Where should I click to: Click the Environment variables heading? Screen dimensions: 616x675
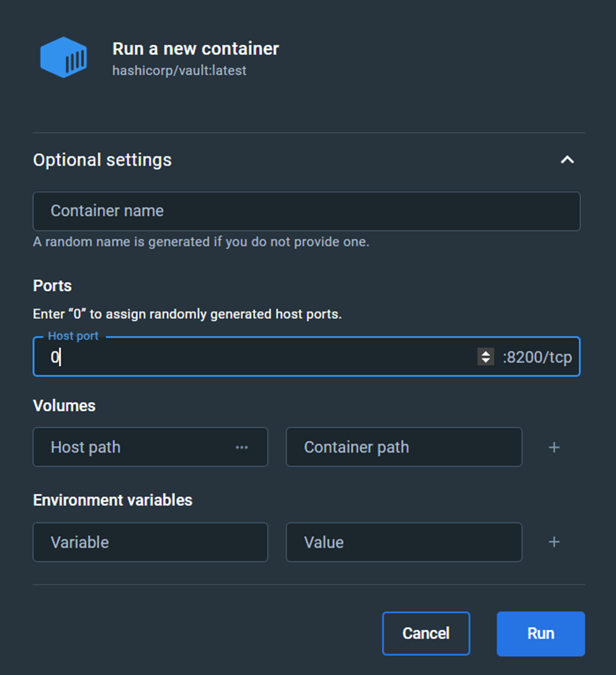112,500
